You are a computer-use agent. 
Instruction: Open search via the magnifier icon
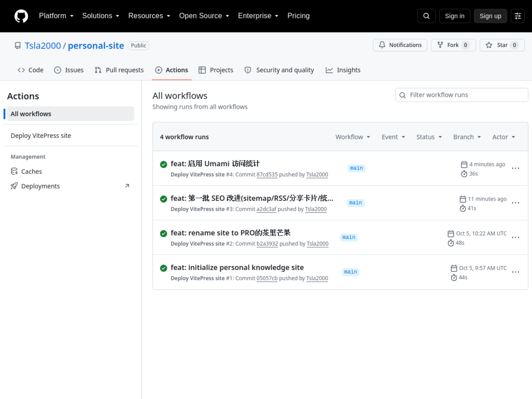click(x=426, y=16)
